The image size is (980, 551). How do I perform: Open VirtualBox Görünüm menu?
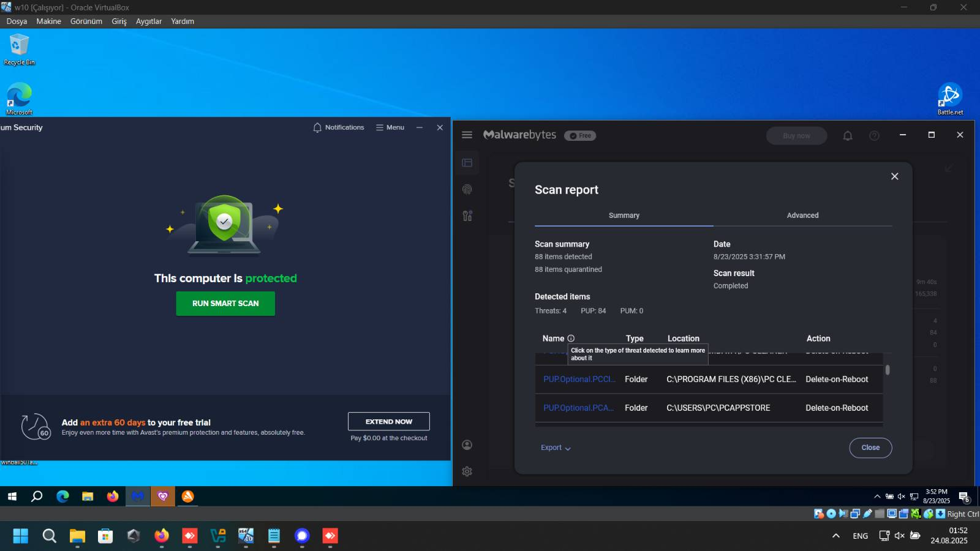(x=86, y=21)
